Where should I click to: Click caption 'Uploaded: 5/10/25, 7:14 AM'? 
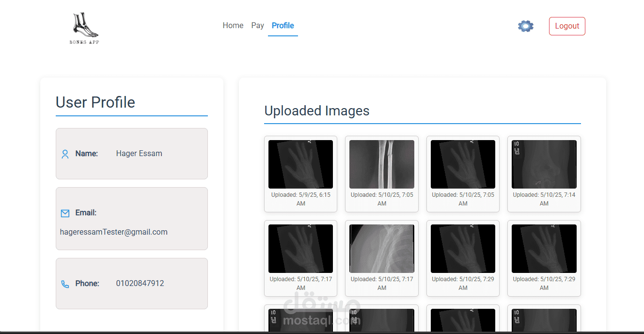(544, 199)
